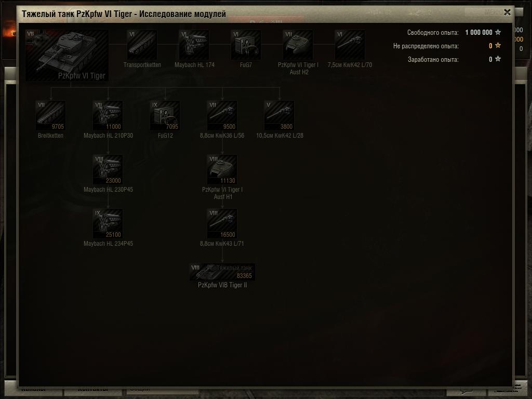Click the 'Заработано опыта:' label

tap(433, 59)
